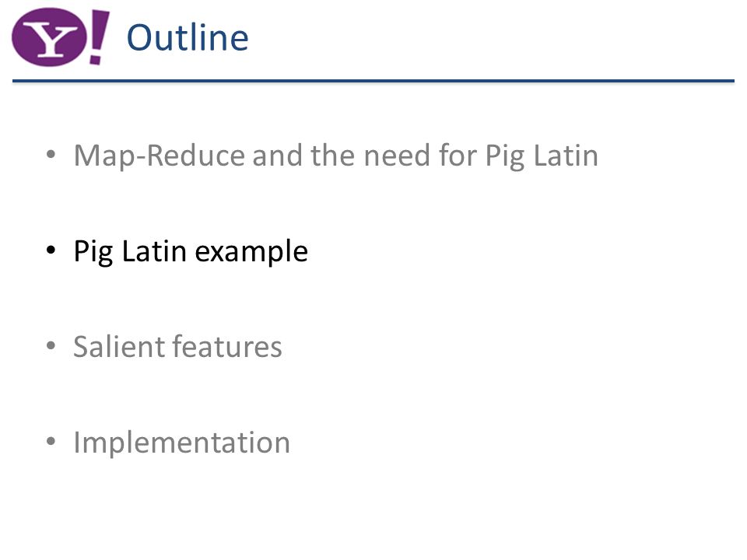Screen dimensions: 747x560
Task: Click the gray Pig Latin words ending first bullet
Action: 542,156
